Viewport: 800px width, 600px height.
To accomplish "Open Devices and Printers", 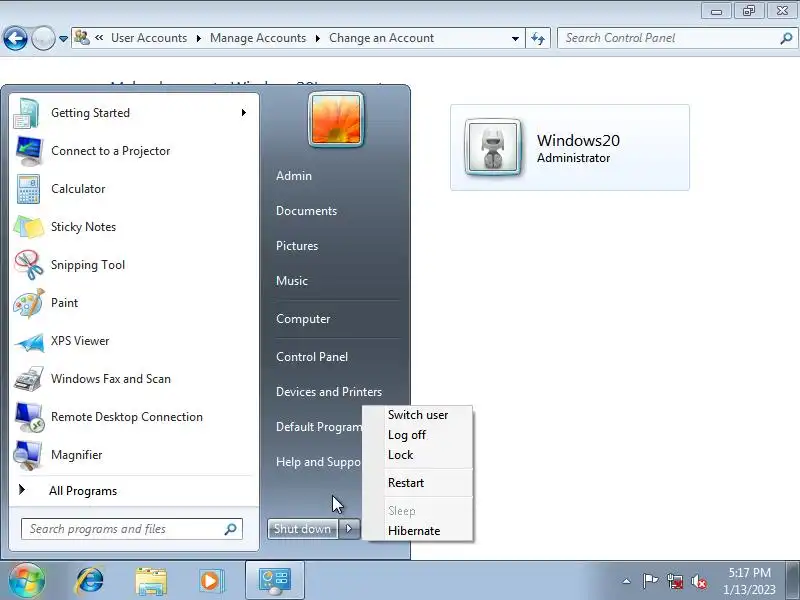I will point(329,392).
